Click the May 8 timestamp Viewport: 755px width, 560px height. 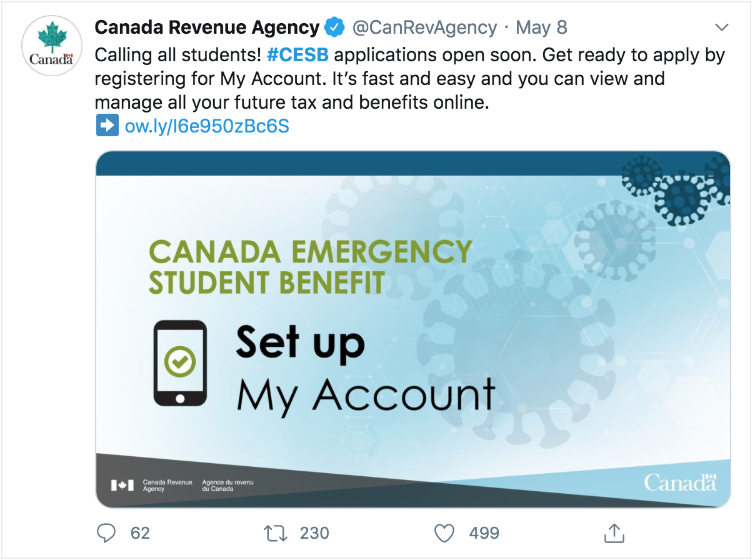[541, 27]
